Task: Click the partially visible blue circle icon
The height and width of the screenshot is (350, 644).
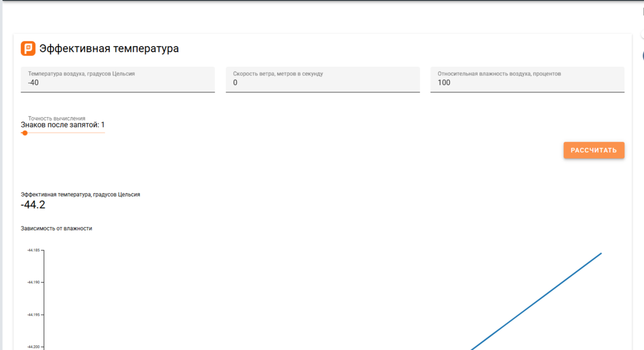Action: pos(642,55)
